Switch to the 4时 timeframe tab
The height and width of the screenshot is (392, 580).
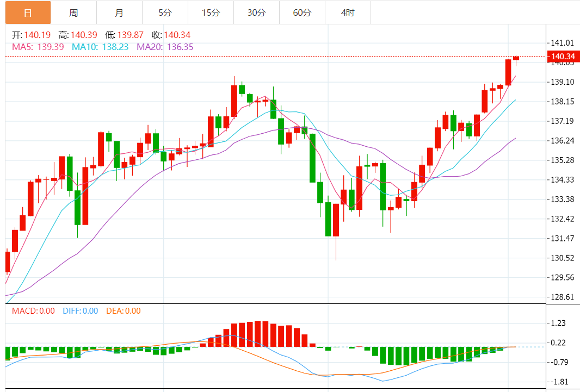348,13
